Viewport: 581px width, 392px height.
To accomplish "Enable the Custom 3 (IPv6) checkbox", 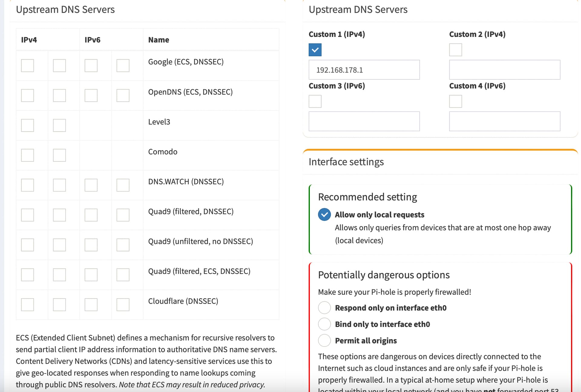I will [315, 101].
